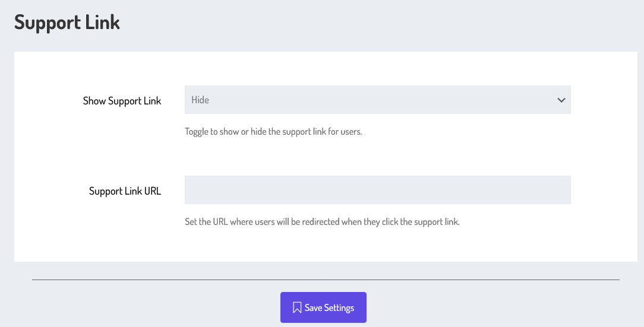Viewport: 644px width, 327px height.
Task: Click the word 'Show' in the dropdown label
Action: 94,101
